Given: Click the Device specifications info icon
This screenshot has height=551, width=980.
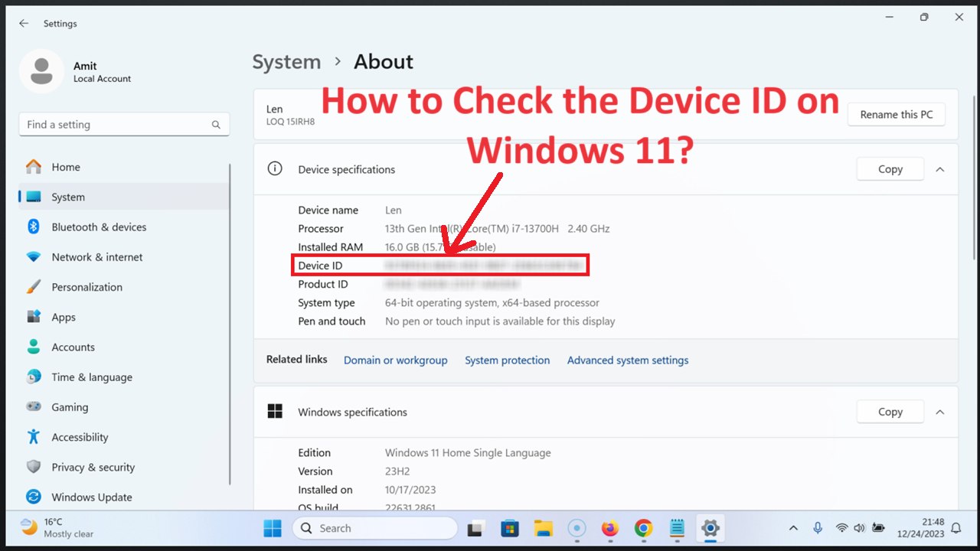Looking at the screenshot, I should (x=275, y=169).
